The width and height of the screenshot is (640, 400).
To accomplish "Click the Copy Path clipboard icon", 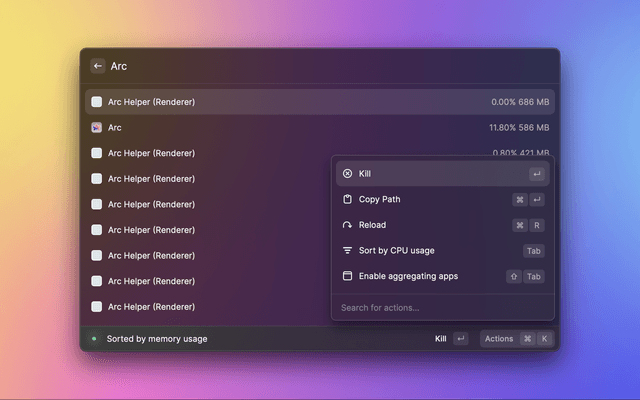I will [x=347, y=199].
